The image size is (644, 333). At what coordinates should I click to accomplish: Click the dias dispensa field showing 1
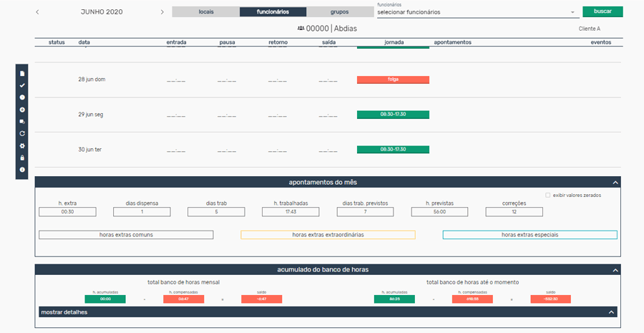click(x=142, y=212)
